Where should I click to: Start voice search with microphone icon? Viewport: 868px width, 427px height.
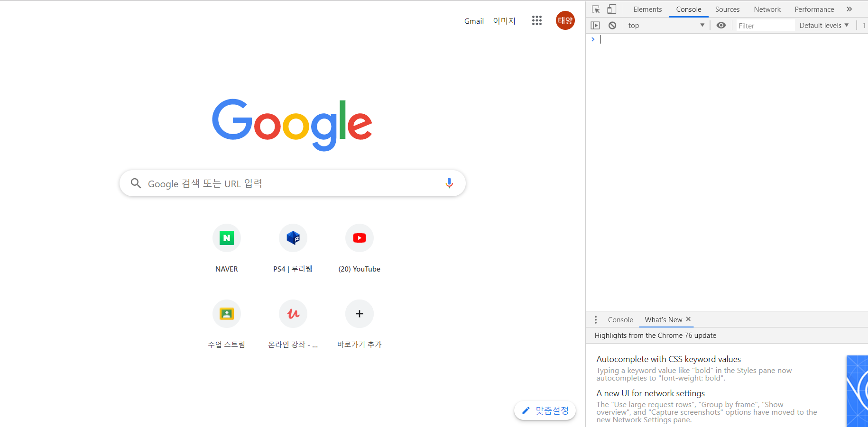(449, 183)
